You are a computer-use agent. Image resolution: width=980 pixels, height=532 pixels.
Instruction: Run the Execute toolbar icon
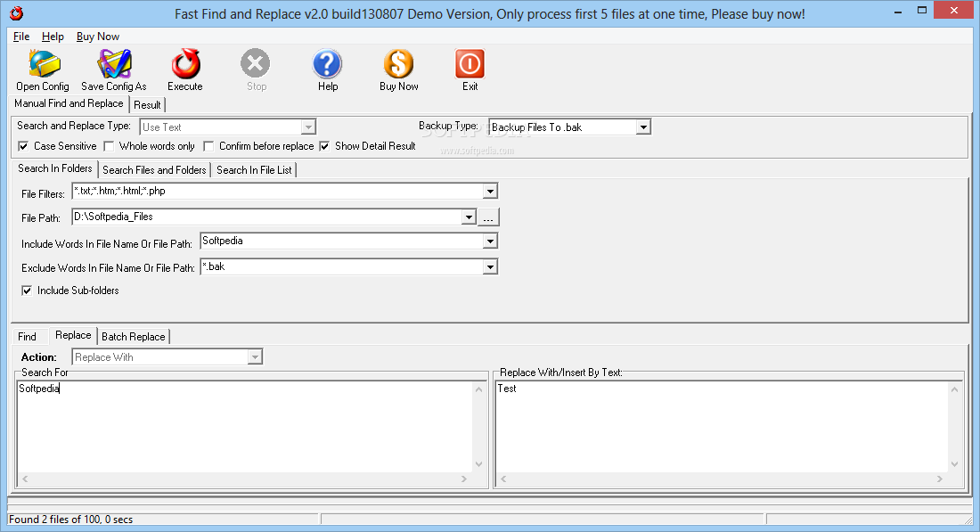pyautogui.click(x=185, y=64)
